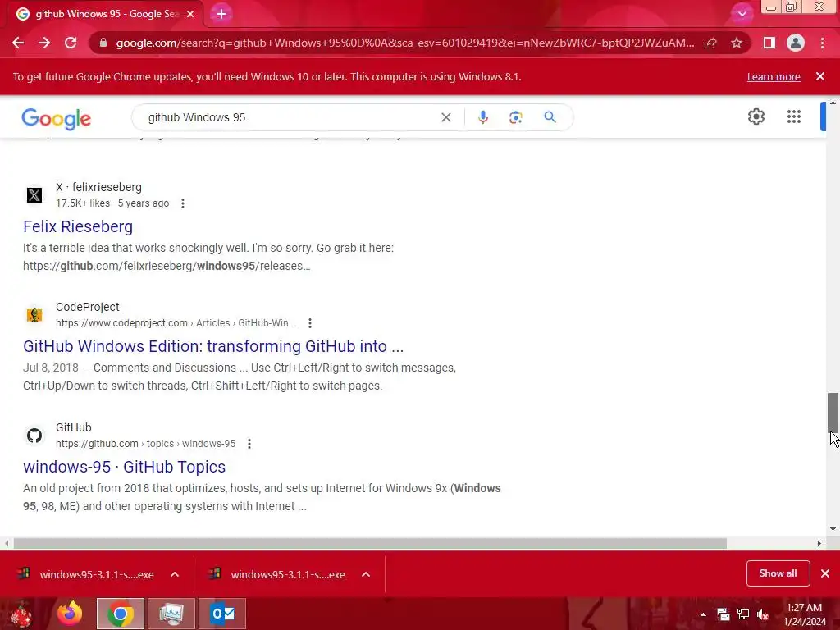
Task: Close the github Windows 95 tab
Action: pos(190,15)
